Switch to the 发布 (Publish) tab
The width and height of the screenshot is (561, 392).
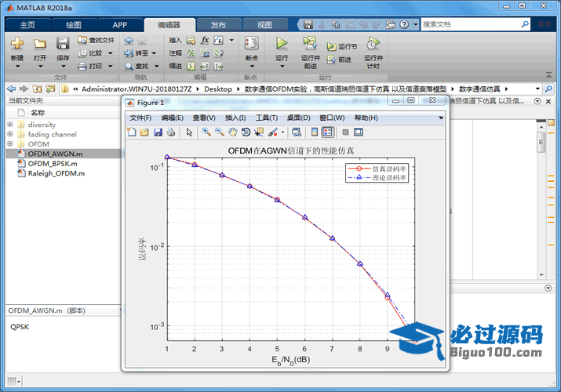click(218, 24)
